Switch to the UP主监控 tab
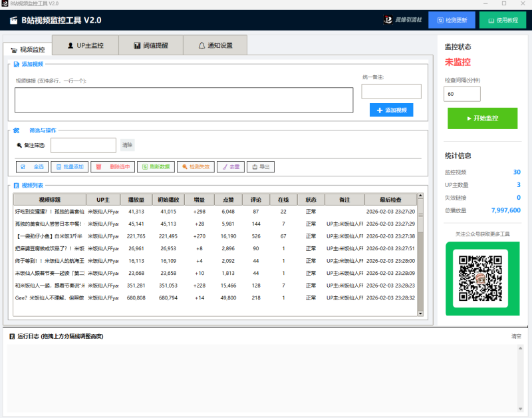The image size is (532, 418). point(86,46)
